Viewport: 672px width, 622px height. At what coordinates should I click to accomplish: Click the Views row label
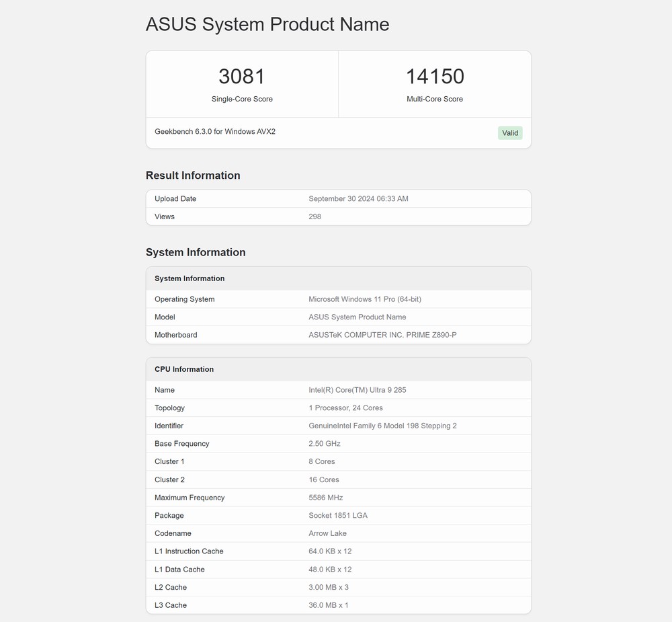tap(165, 217)
